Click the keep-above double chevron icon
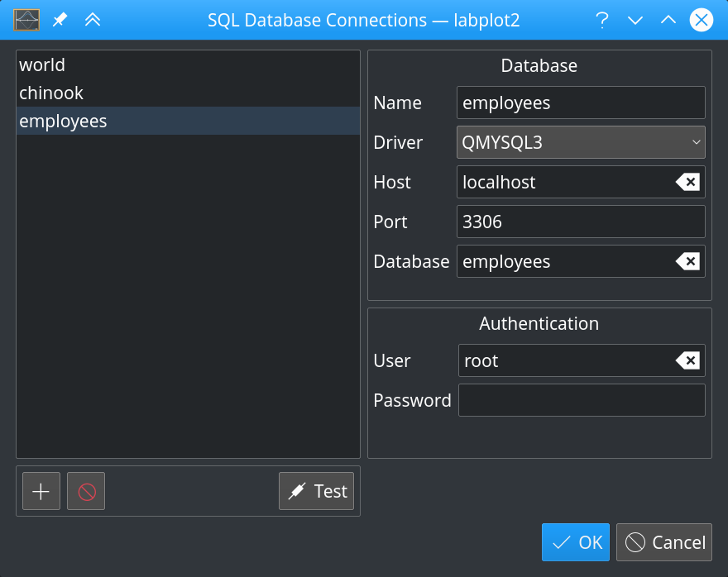The height and width of the screenshot is (577, 728). tap(93, 20)
